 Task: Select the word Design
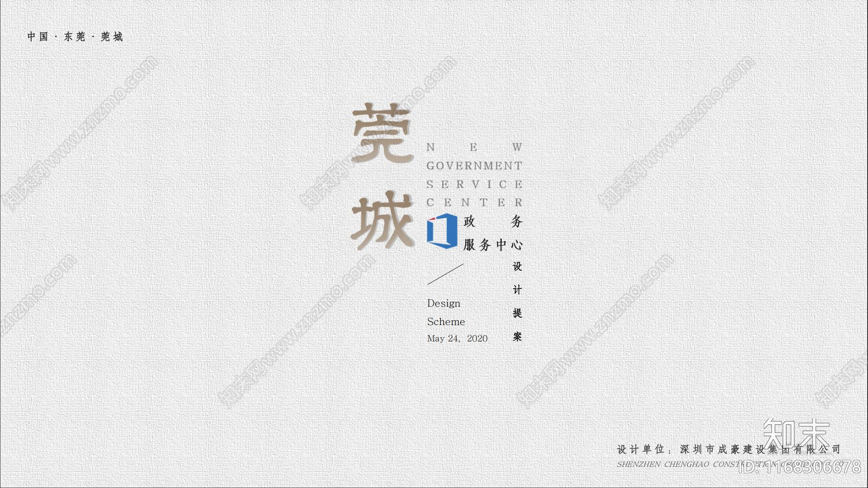pos(443,303)
